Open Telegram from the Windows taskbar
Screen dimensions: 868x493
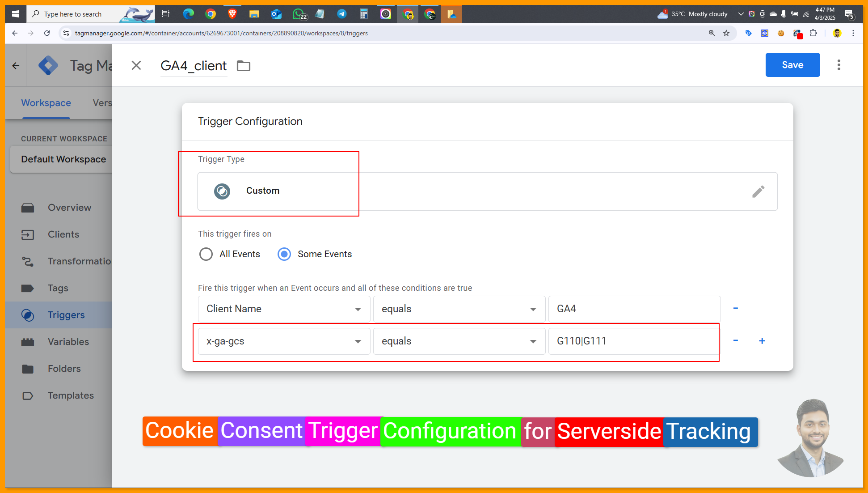click(x=341, y=14)
